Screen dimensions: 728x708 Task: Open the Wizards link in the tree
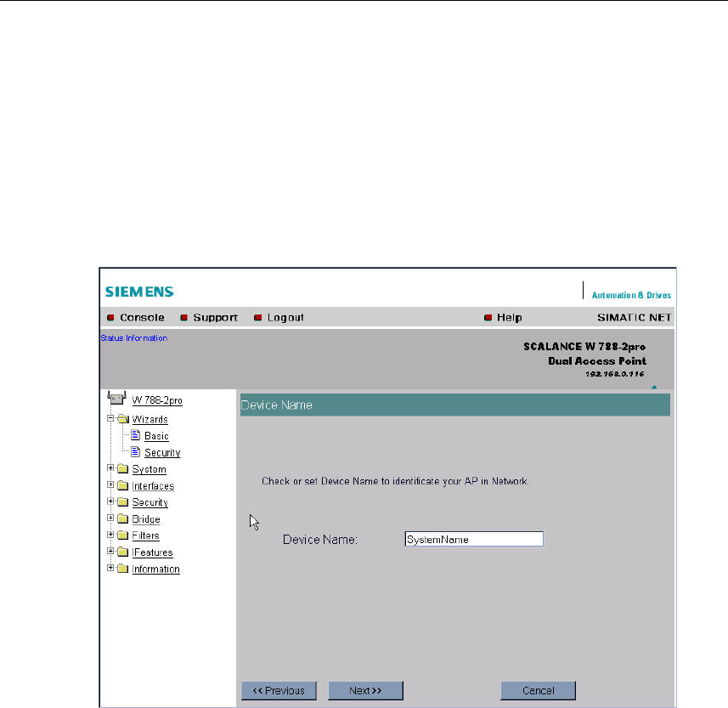150,420
